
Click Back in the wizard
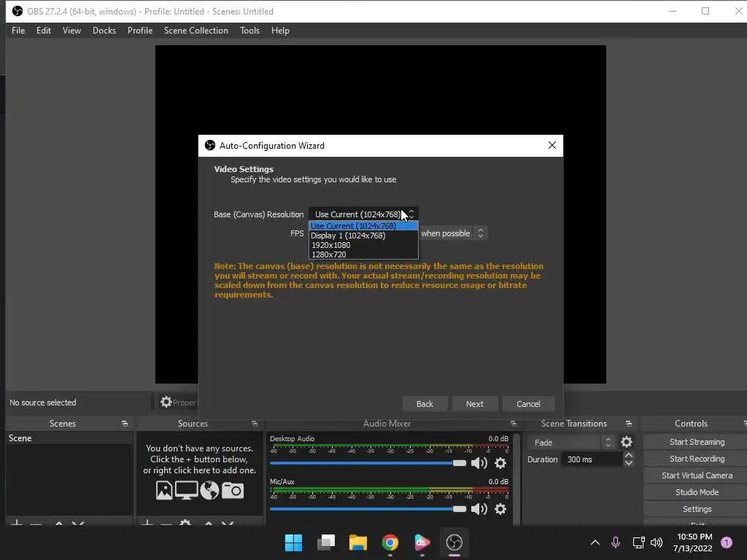[425, 404]
